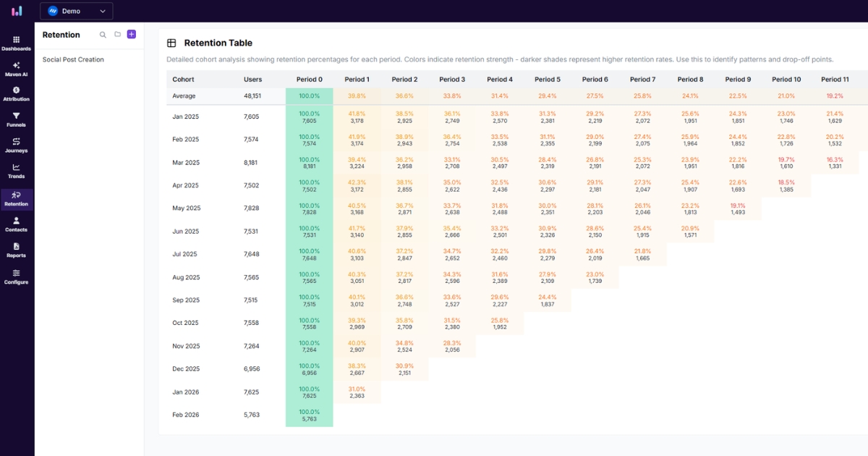Switch to the Funnels view
Image resolution: width=868 pixels, height=456 pixels.
coord(16,120)
